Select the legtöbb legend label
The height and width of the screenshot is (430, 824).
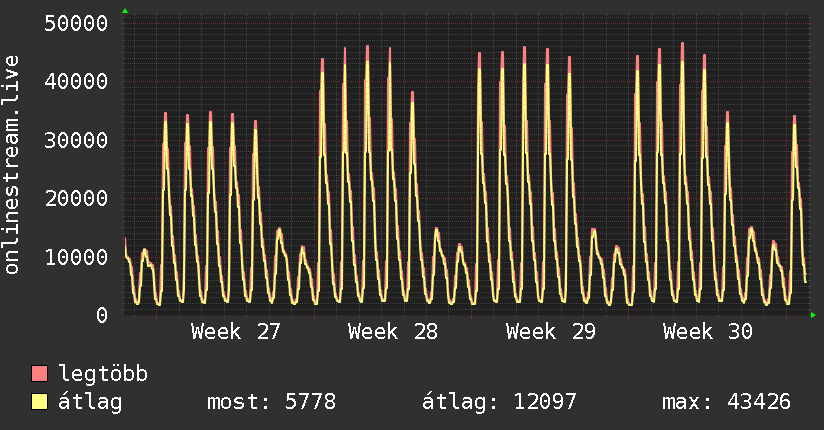103,373
